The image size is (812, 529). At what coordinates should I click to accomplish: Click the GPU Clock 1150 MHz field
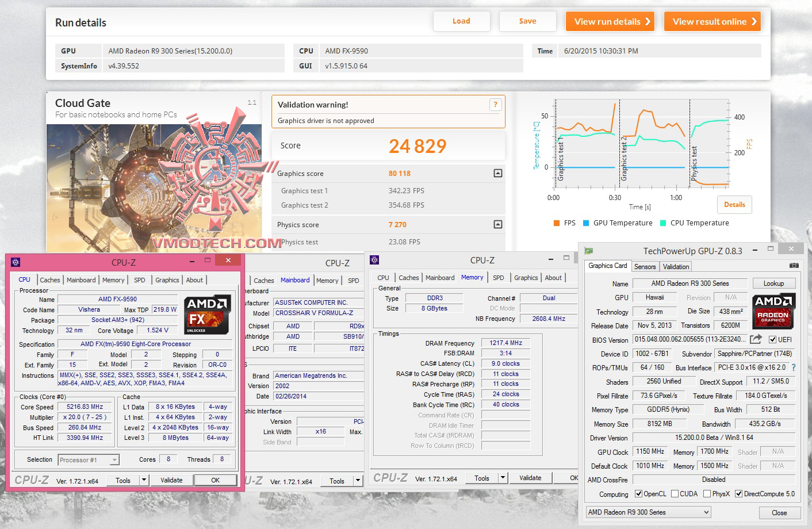tap(650, 451)
